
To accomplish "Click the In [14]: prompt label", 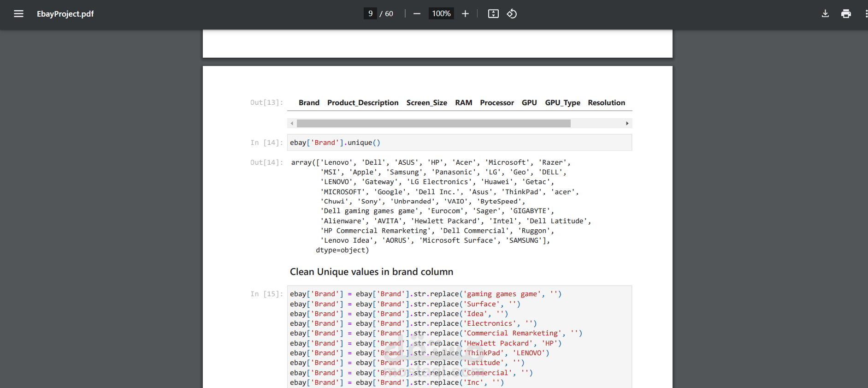I will tap(266, 143).
